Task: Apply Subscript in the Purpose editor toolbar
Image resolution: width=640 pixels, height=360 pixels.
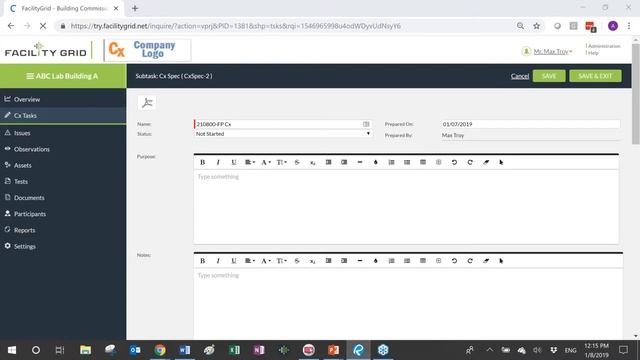Action: click(x=313, y=162)
